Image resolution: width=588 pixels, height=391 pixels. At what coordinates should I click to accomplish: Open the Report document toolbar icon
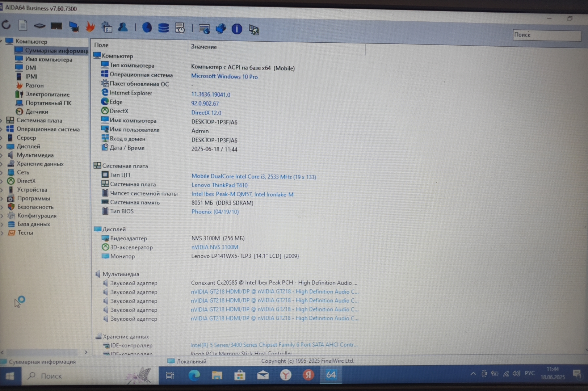tap(23, 25)
